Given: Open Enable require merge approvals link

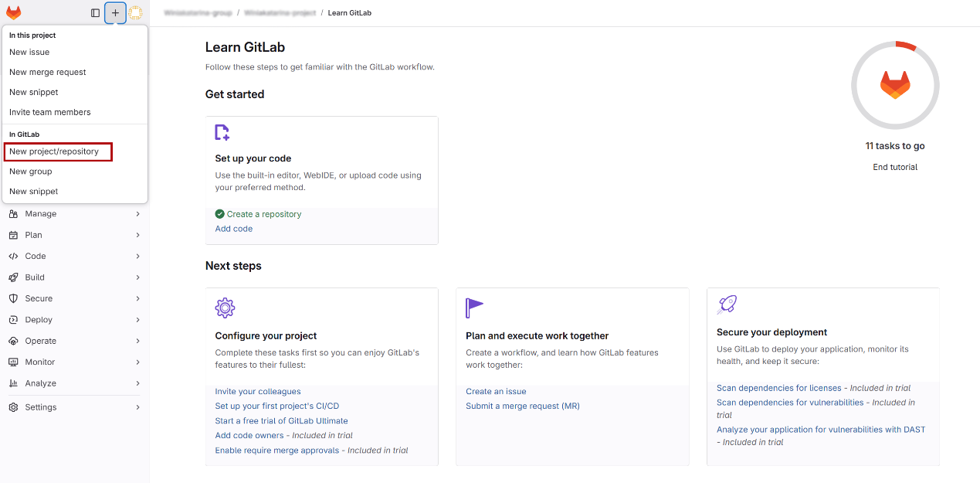Looking at the screenshot, I should tap(279, 450).
